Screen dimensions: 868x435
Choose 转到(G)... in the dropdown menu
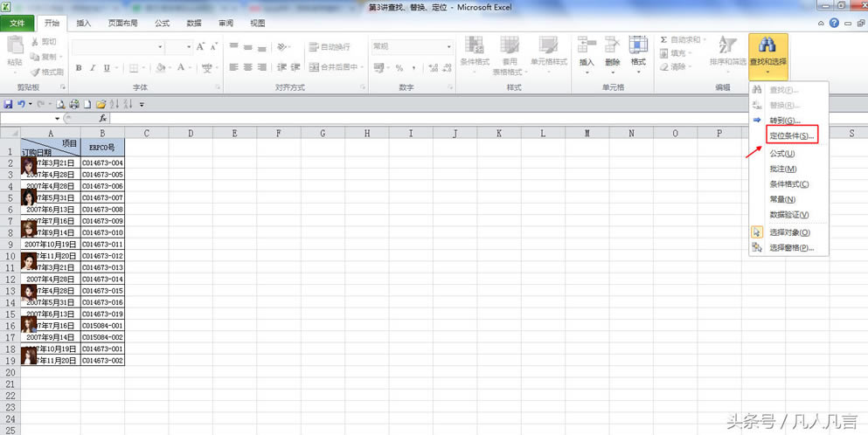point(784,120)
